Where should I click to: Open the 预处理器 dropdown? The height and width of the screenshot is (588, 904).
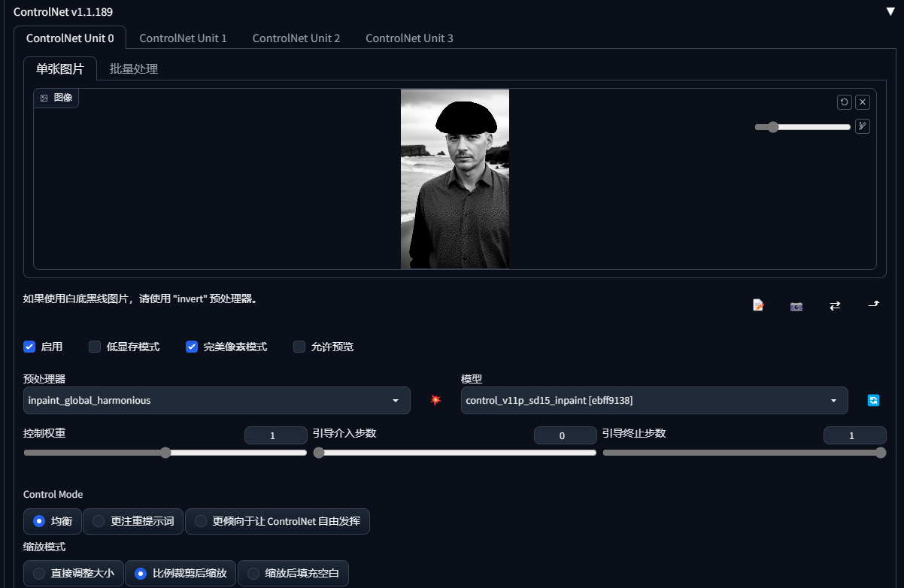[217, 401]
